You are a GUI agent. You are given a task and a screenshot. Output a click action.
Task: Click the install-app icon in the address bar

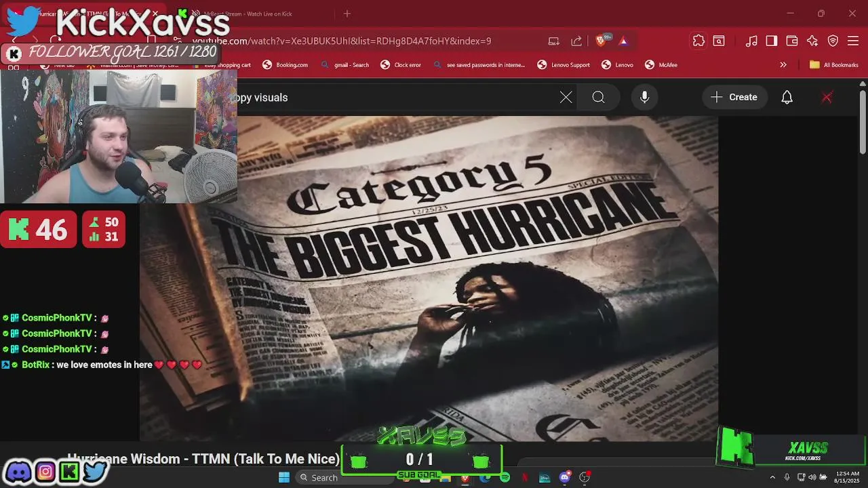pyautogui.click(x=554, y=41)
